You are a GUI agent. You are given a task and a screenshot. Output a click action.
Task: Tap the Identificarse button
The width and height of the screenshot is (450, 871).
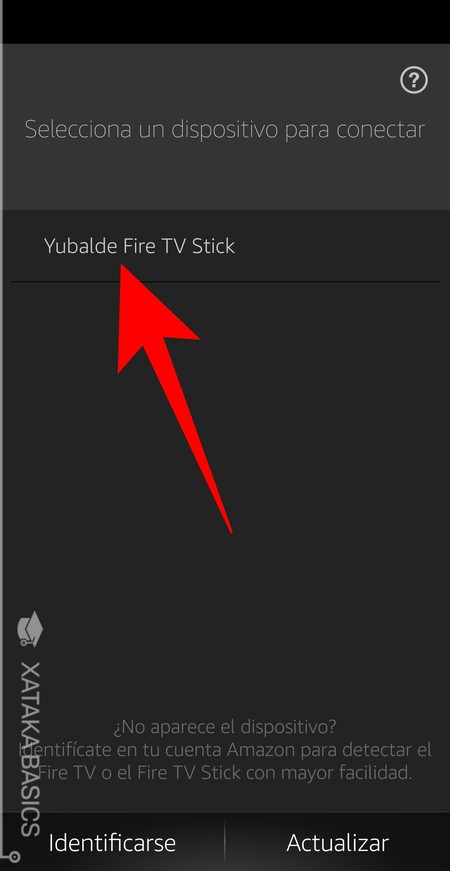point(112,843)
